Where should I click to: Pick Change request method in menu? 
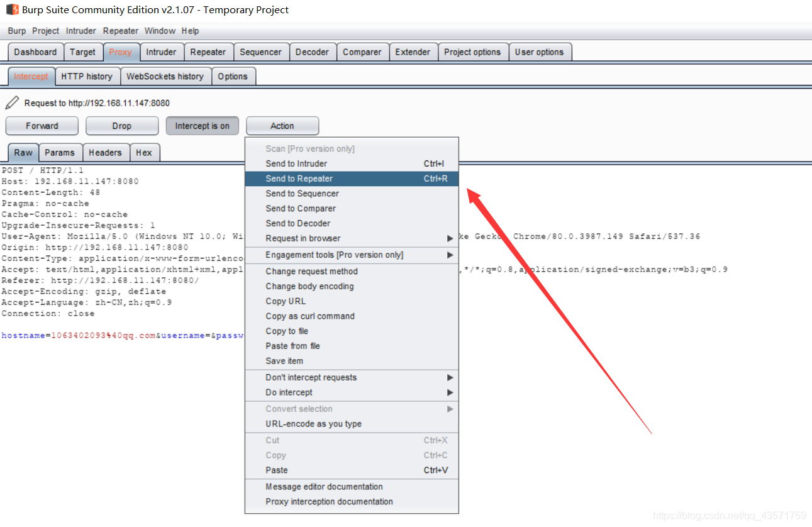352,271
